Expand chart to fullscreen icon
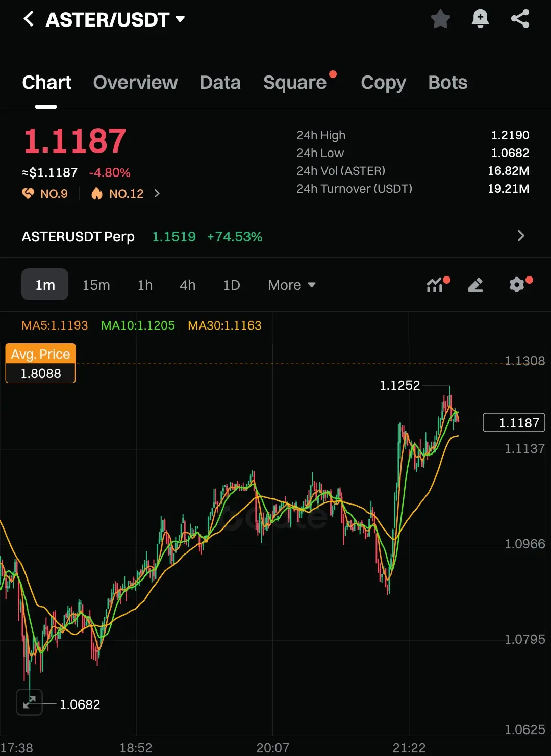This screenshot has height=756, width=551. [29, 702]
